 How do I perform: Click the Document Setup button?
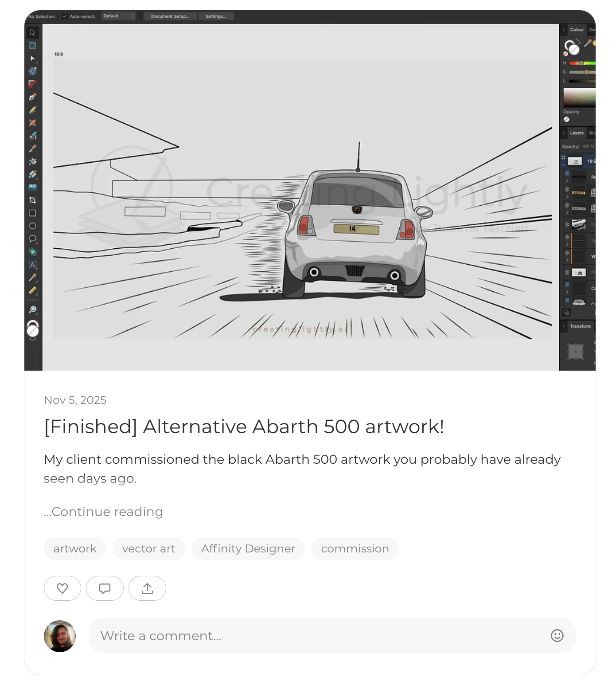click(170, 16)
